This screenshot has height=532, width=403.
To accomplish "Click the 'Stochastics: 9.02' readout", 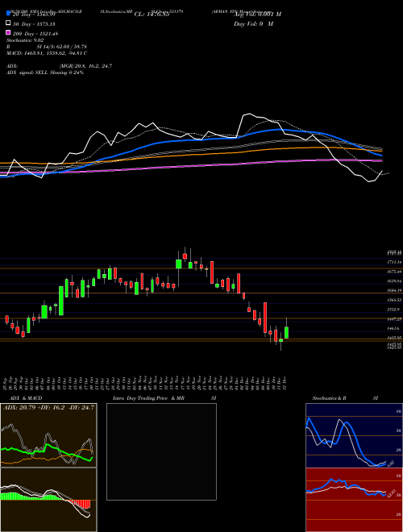I will click(x=25, y=40).
